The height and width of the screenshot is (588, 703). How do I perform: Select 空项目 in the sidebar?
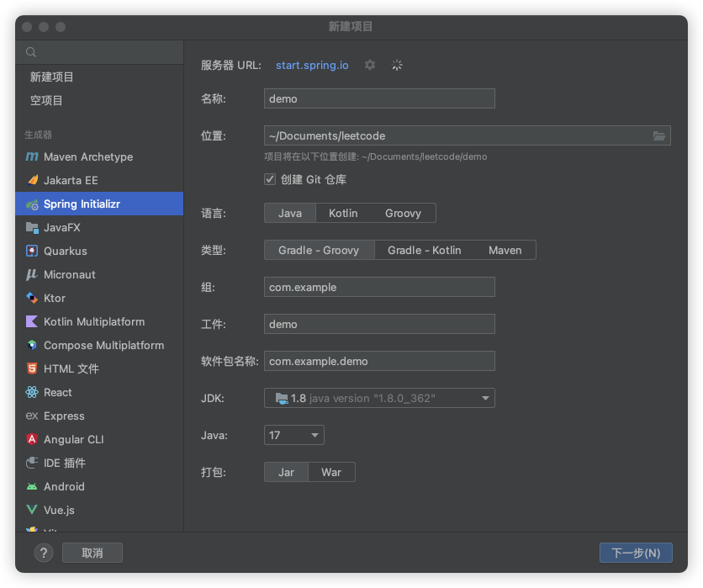[99, 100]
